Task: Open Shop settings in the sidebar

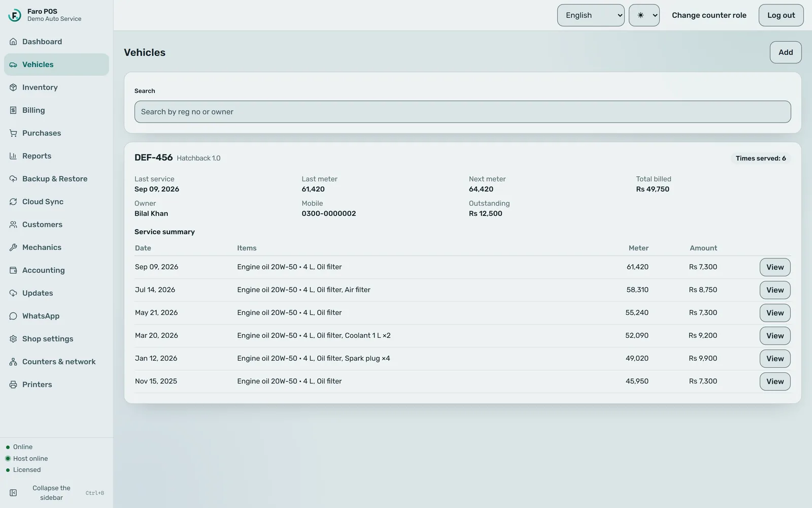Action: [x=56, y=339]
